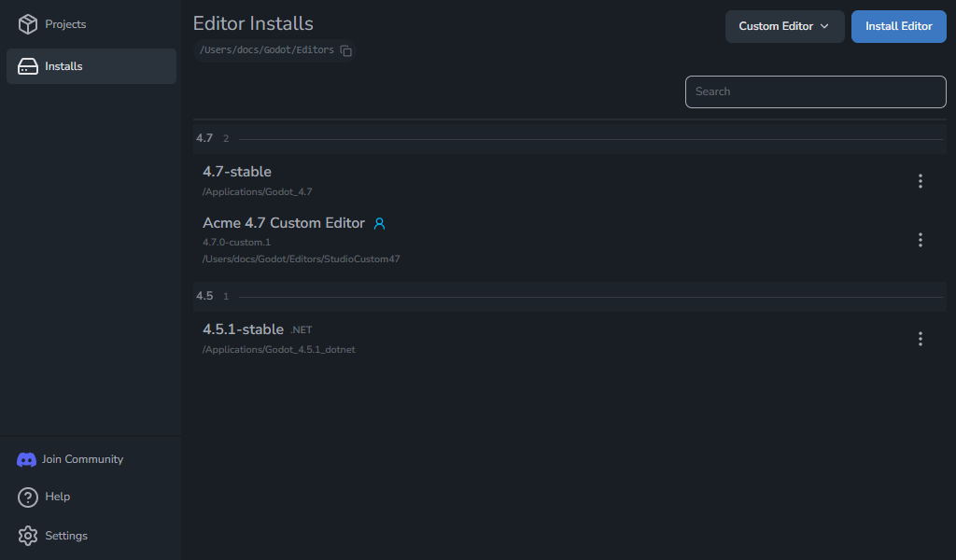Open the options menu for 4.5.1-stable
Image resolution: width=956 pixels, height=560 pixels.
click(x=920, y=339)
